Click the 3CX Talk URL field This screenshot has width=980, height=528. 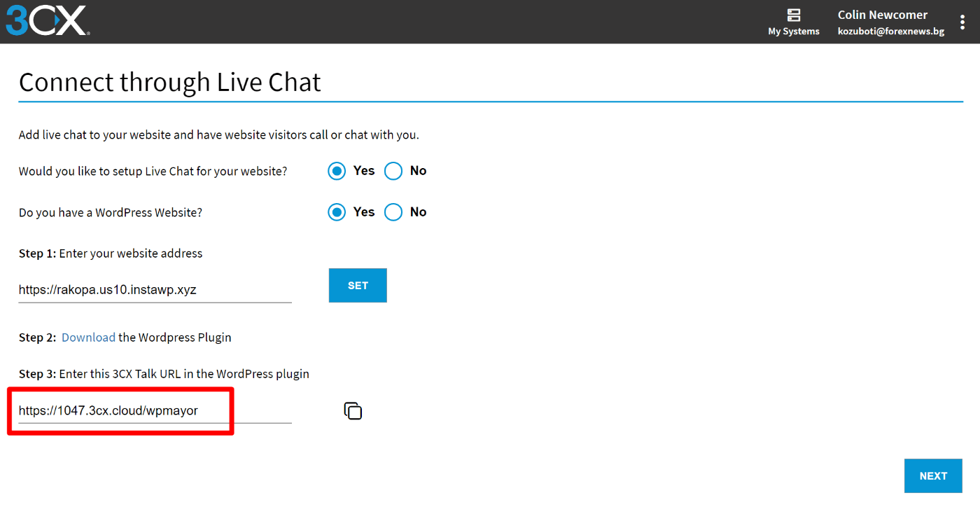(x=155, y=411)
